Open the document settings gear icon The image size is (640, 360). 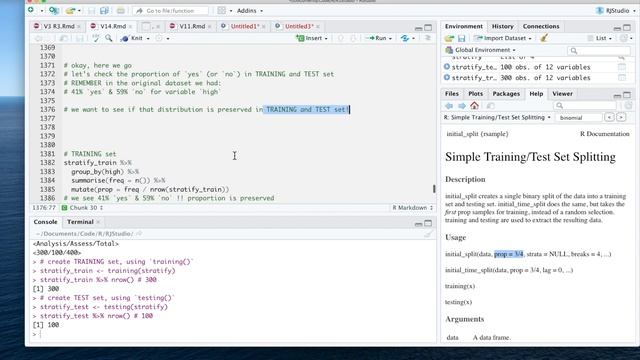click(159, 38)
